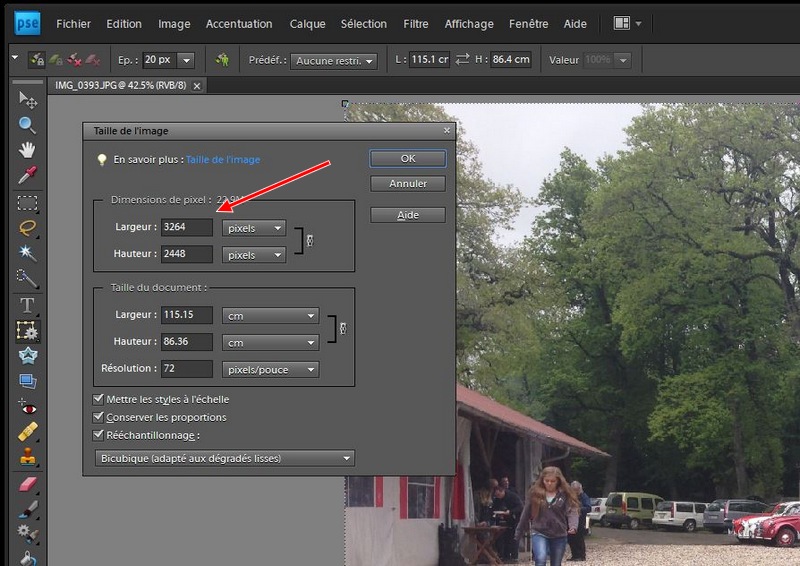Select the Quick Selection tool
The height and width of the screenshot is (566, 800).
click(27, 278)
